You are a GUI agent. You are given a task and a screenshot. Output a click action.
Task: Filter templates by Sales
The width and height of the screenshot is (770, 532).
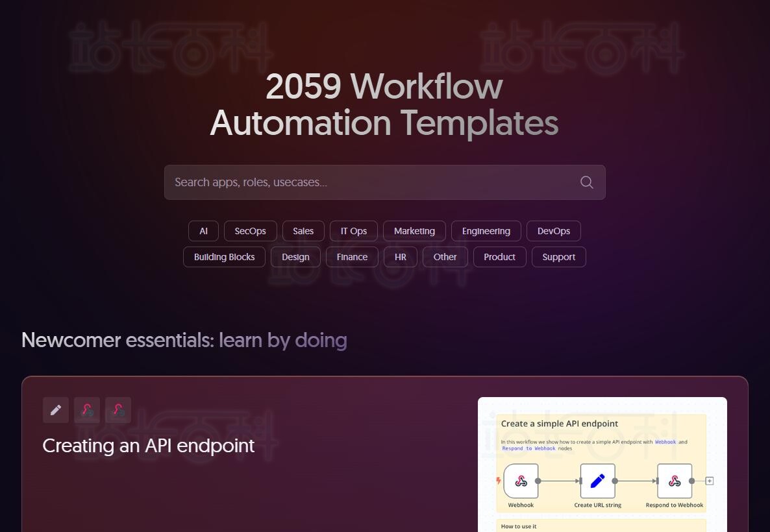[x=303, y=231]
